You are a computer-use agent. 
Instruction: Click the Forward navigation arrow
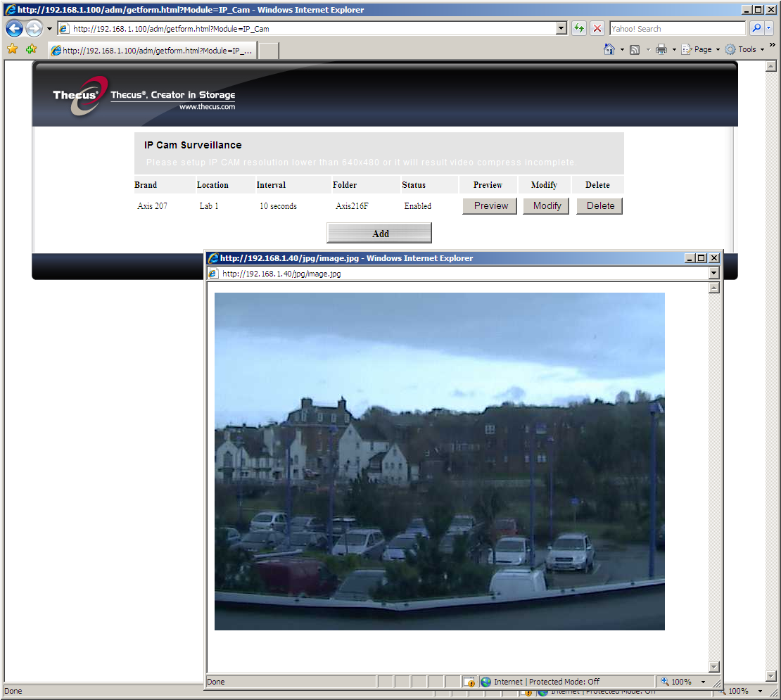pyautogui.click(x=34, y=29)
